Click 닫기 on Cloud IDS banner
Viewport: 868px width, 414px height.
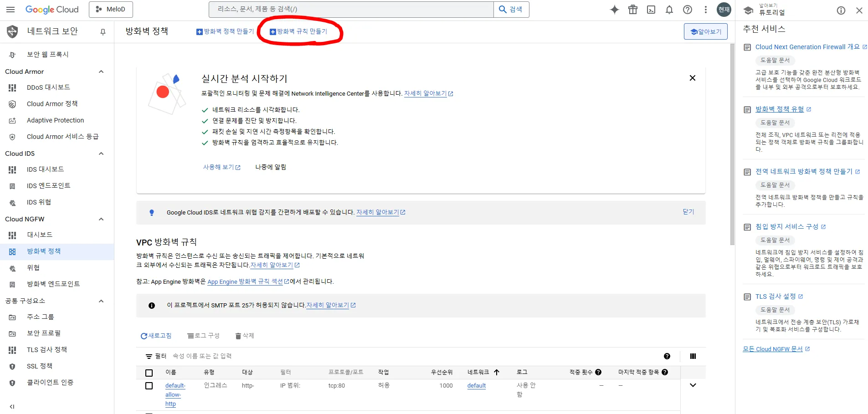click(688, 212)
